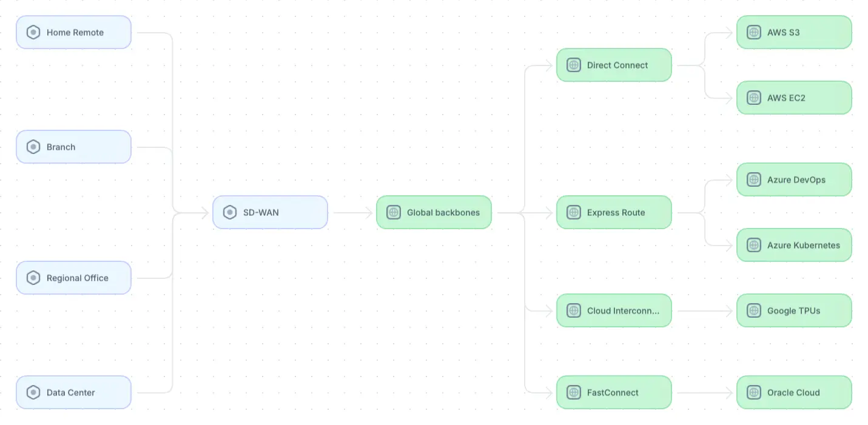The width and height of the screenshot is (868, 425).
Task: Select the truncated Cloud Interconnect node
Action: point(614,310)
